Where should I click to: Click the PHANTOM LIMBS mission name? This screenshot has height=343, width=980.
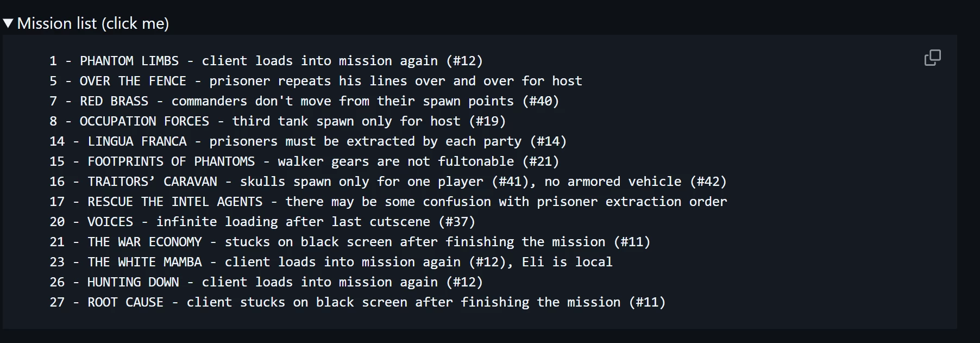129,61
